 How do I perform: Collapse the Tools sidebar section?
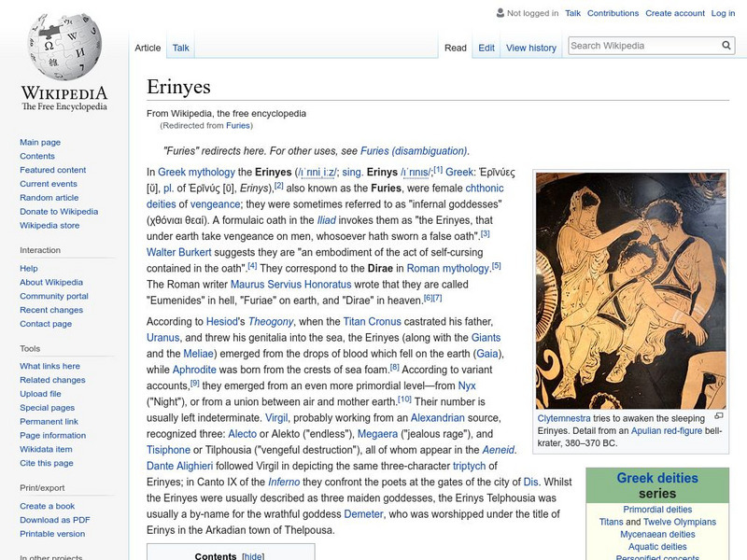click(30, 348)
